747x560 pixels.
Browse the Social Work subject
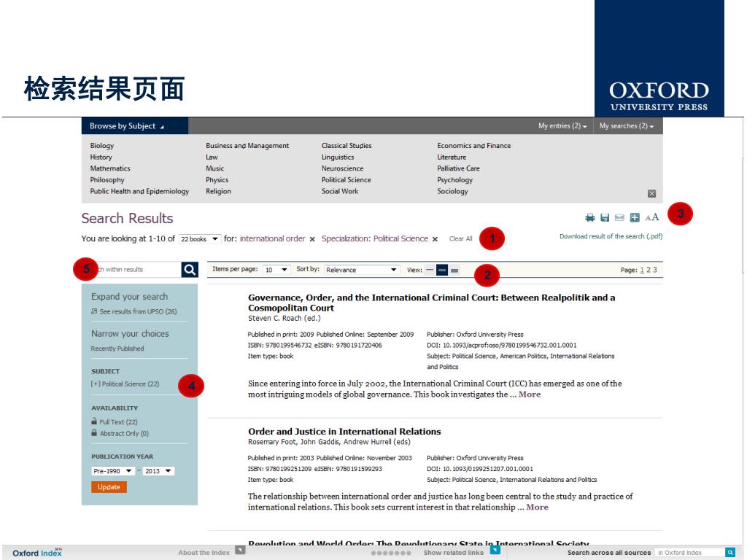(340, 192)
